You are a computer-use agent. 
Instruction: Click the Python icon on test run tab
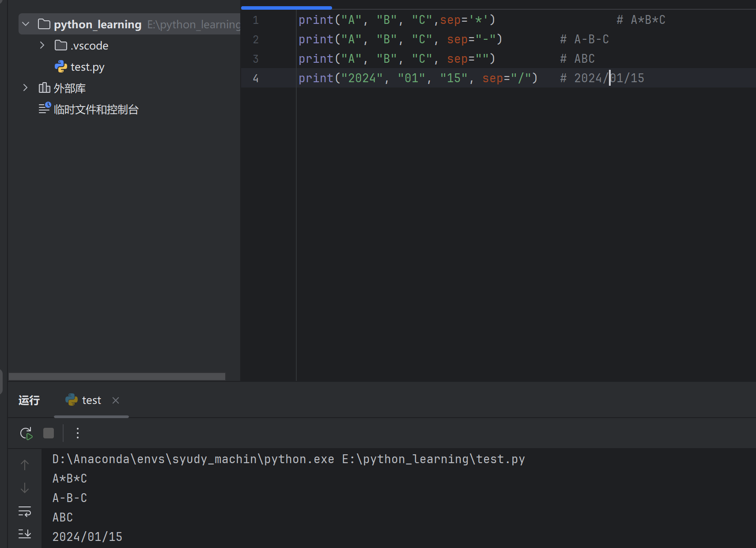72,400
